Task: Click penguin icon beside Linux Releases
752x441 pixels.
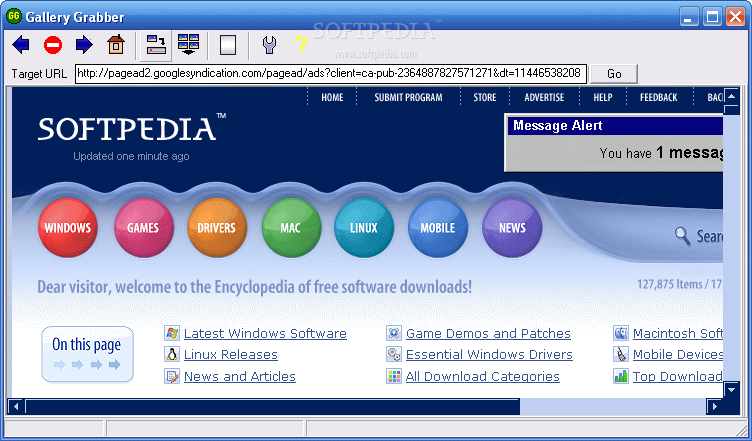Action: point(172,355)
